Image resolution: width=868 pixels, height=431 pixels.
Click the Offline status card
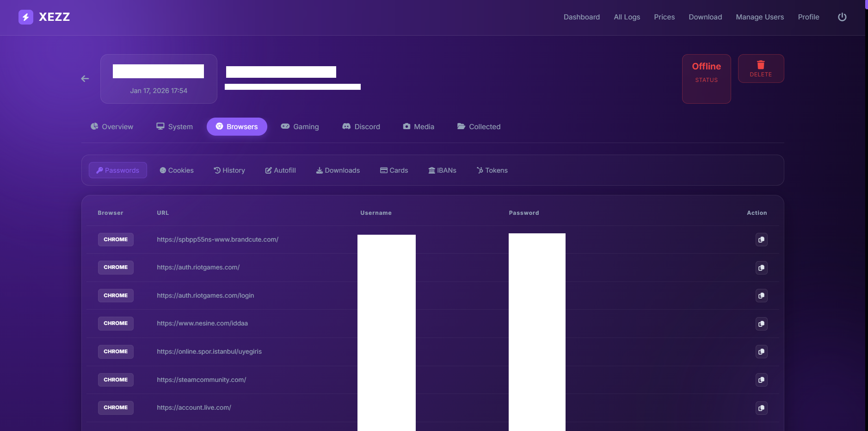[x=706, y=79]
